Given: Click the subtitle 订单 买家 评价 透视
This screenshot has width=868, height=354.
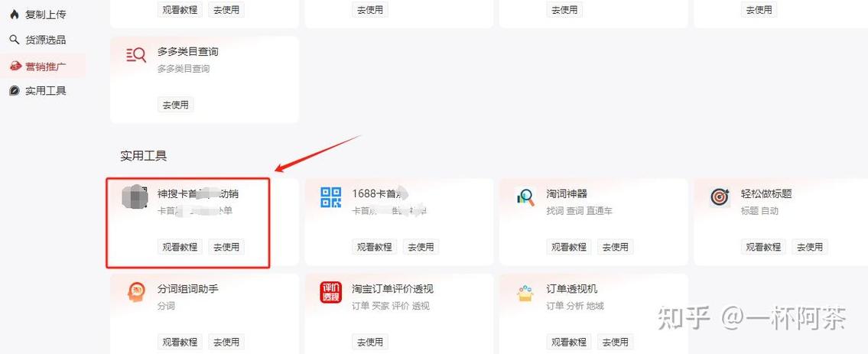Looking at the screenshot, I should [x=390, y=306].
